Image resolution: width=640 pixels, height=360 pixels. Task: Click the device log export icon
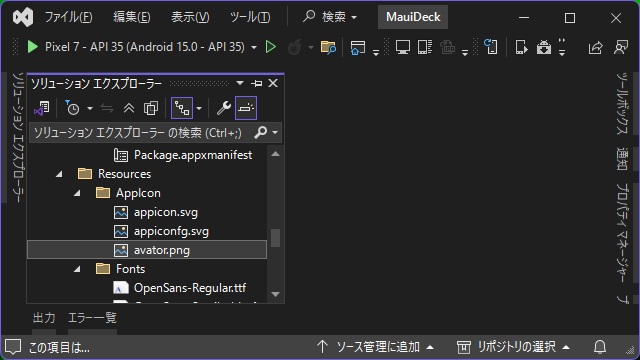[521, 47]
